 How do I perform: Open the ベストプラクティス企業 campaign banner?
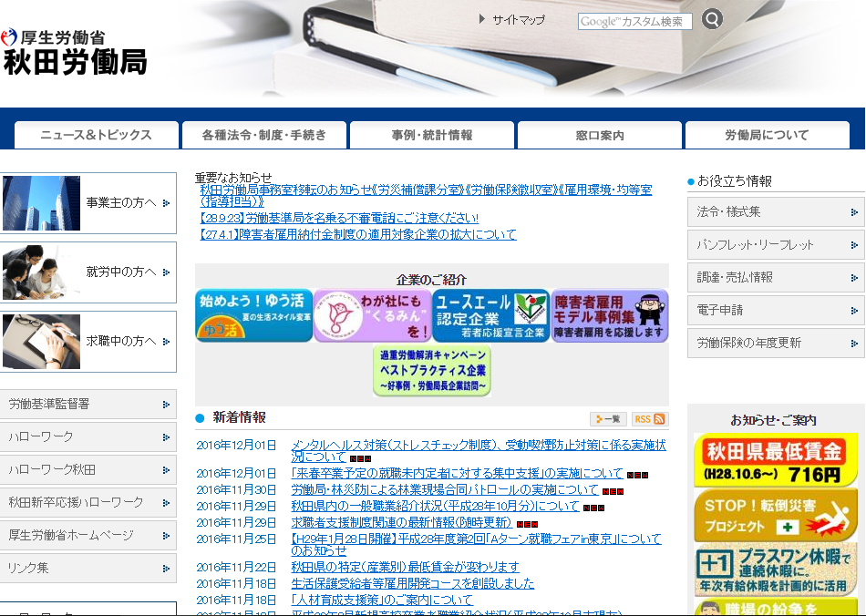[x=431, y=371]
